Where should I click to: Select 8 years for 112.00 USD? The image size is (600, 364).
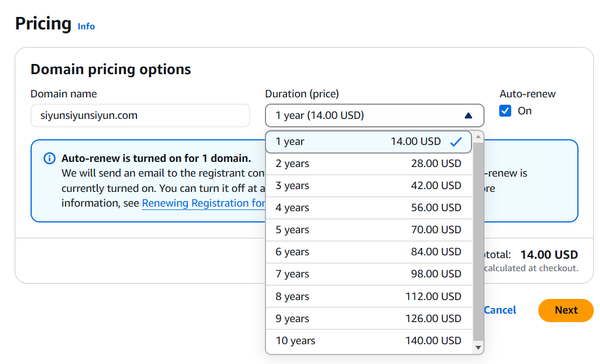point(368,297)
